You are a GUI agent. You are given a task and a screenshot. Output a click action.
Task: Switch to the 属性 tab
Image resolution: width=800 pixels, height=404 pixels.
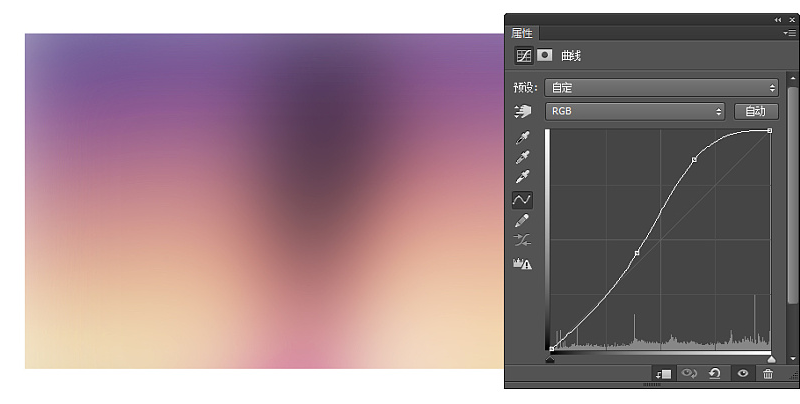click(x=521, y=33)
